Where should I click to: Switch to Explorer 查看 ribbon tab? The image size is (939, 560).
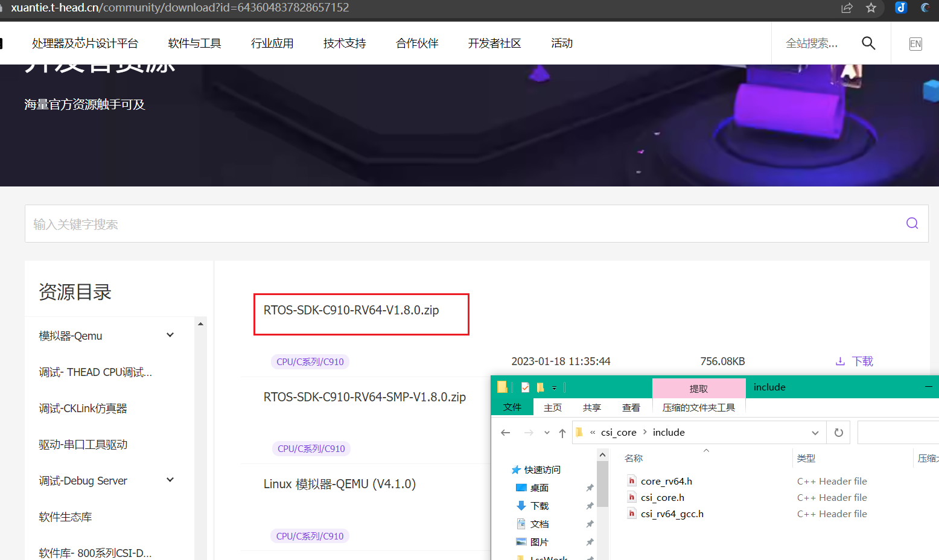coord(631,408)
